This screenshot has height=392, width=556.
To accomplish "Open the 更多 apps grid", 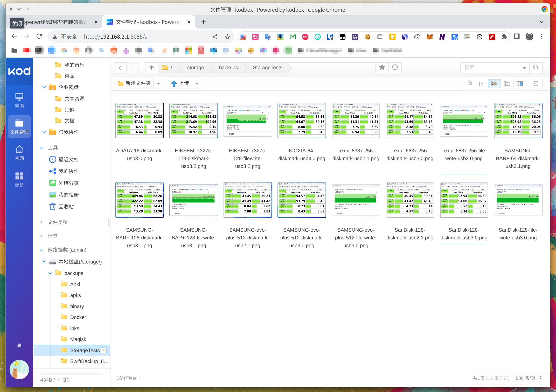I will coord(19,179).
